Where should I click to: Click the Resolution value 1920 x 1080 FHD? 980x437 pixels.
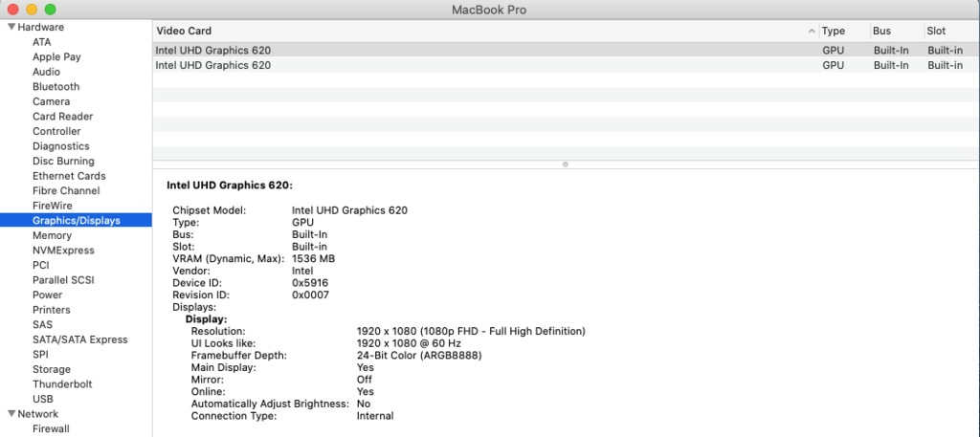point(471,331)
